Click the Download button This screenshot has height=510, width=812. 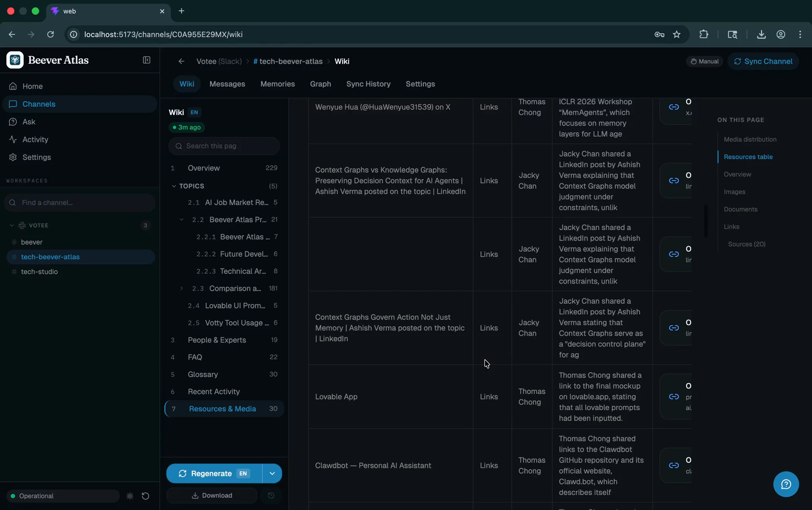212,496
